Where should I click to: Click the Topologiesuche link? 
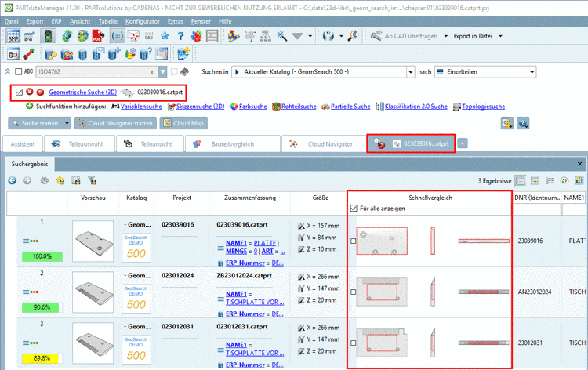(485, 106)
